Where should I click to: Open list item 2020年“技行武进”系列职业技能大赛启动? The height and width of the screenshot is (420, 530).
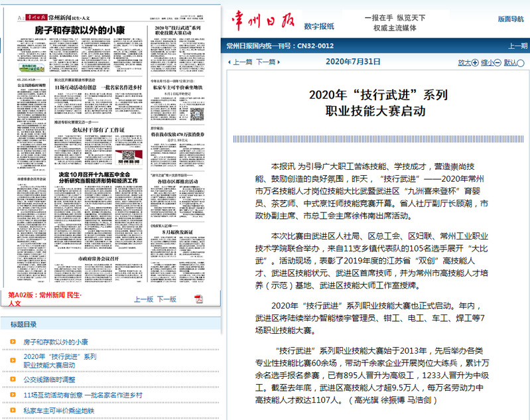[x=60, y=361]
